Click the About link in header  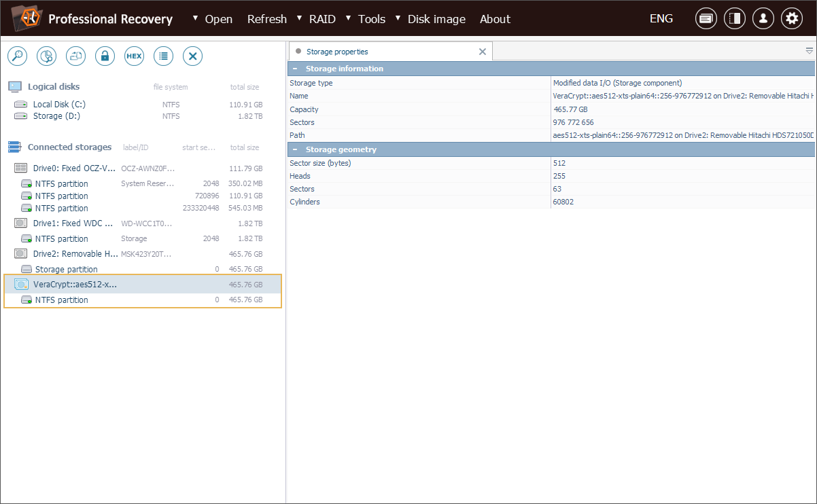click(495, 19)
